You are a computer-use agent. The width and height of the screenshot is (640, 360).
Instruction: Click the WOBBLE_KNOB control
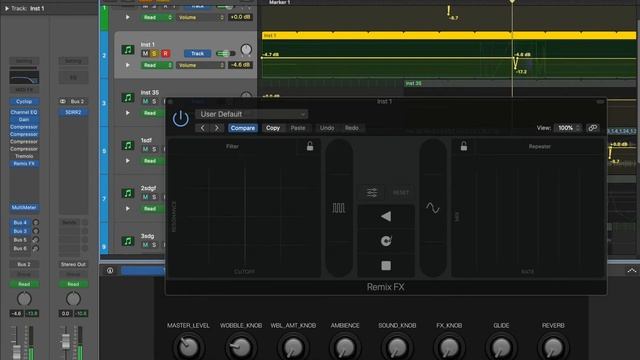241,347
